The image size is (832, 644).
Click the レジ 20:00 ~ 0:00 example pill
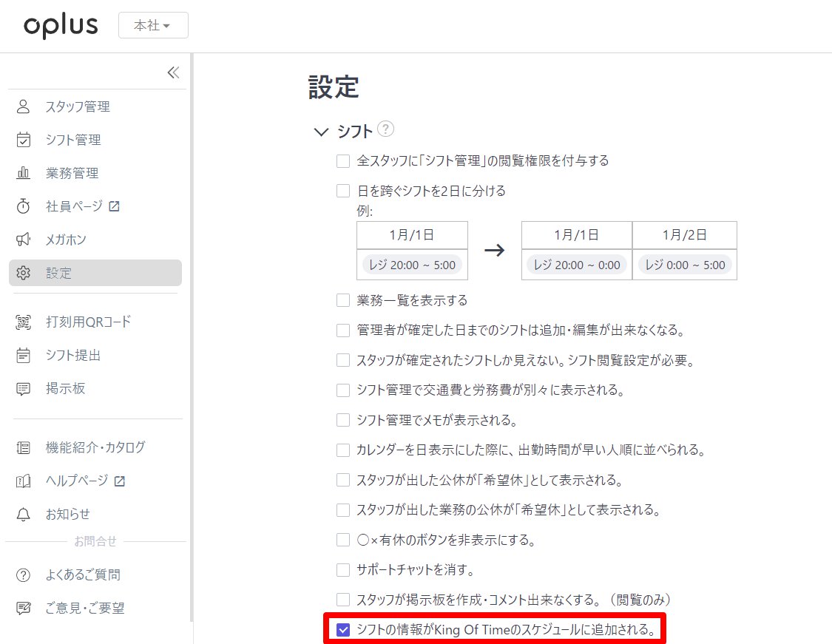[577, 265]
